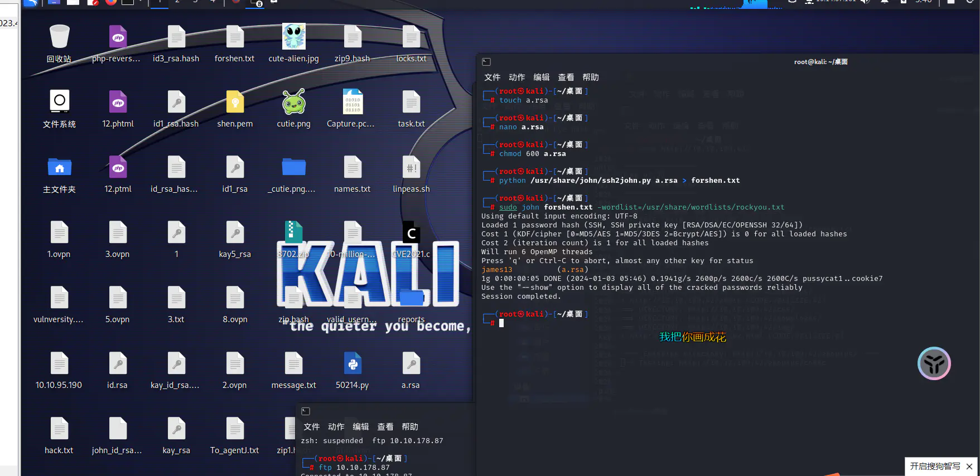Select the vulnversity.... file icon
This screenshot has width=980, height=476.
(x=59, y=298)
